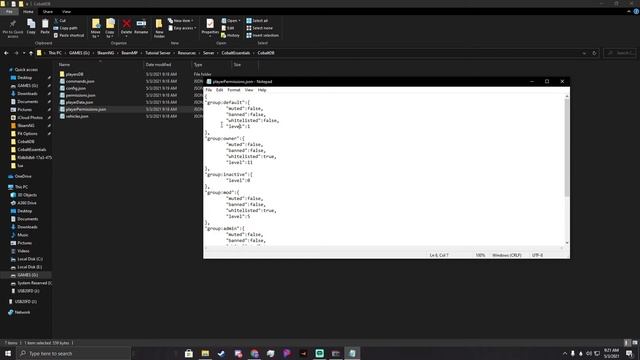Click Pin to Quick access in ribbon
640x360 pixels.
13,28
